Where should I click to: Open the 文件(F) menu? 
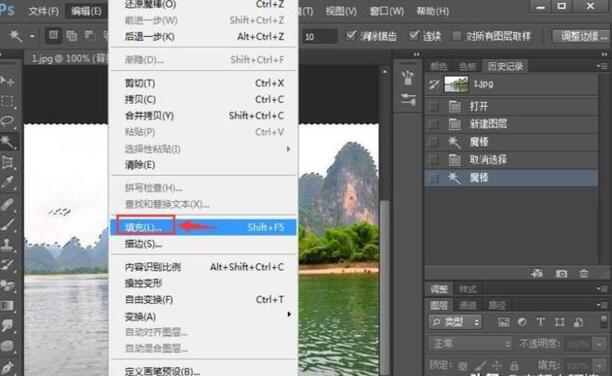click(x=43, y=11)
